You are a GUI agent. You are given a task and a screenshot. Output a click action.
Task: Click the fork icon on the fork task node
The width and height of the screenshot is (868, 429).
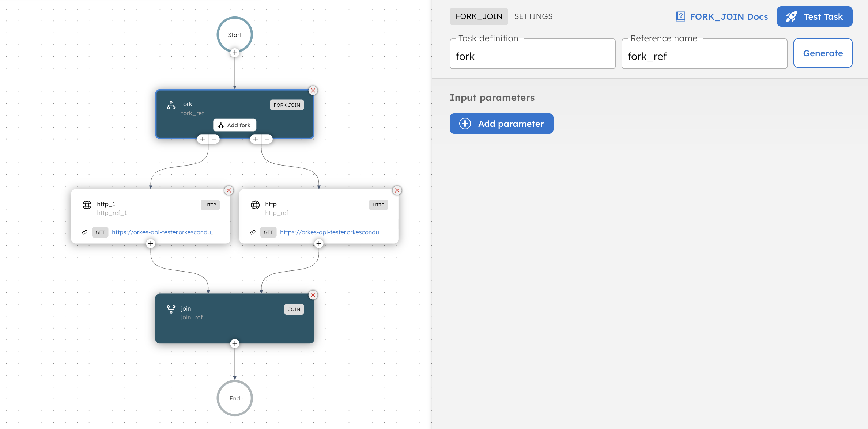pyautogui.click(x=170, y=105)
